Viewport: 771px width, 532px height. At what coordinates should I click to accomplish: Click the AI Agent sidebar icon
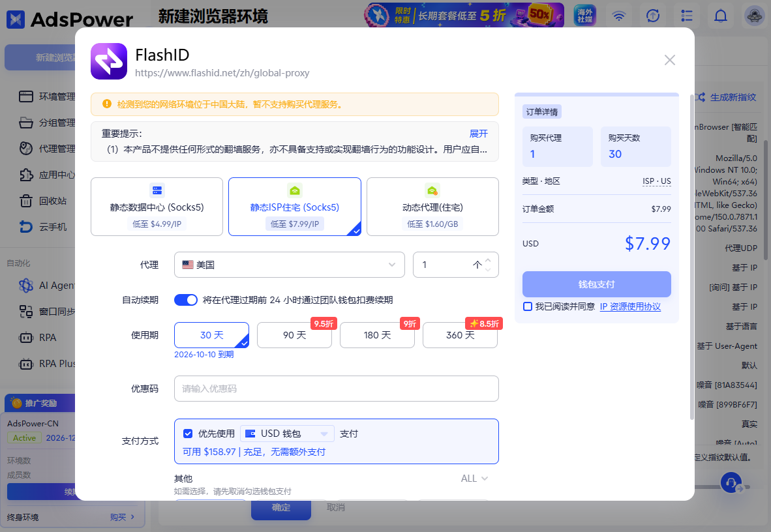[25, 285]
